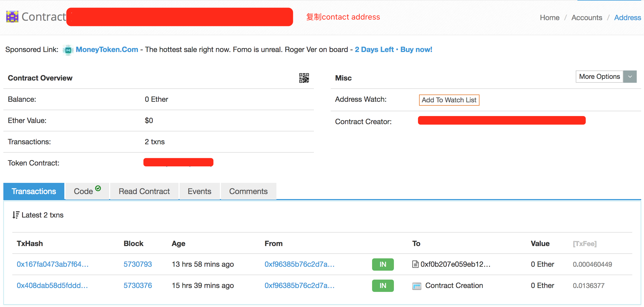The image size is (644, 307).
Task: Click the Address breadcrumb link
Action: coord(627,18)
